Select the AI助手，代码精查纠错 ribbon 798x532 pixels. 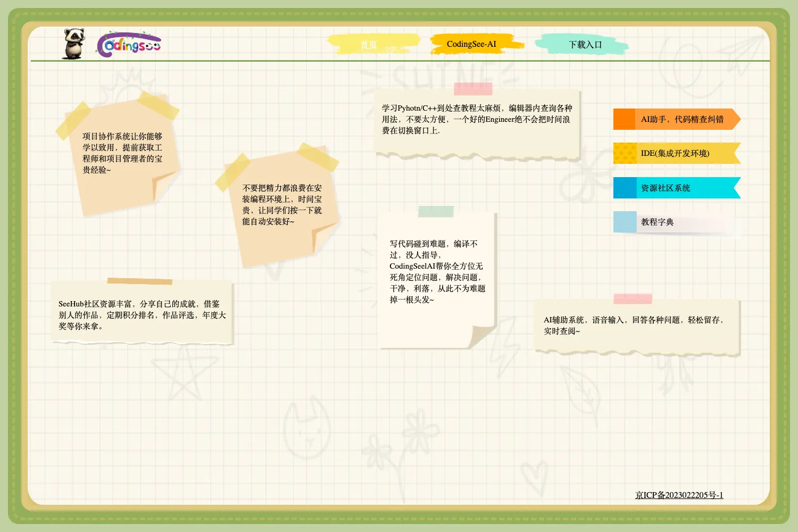677,119
